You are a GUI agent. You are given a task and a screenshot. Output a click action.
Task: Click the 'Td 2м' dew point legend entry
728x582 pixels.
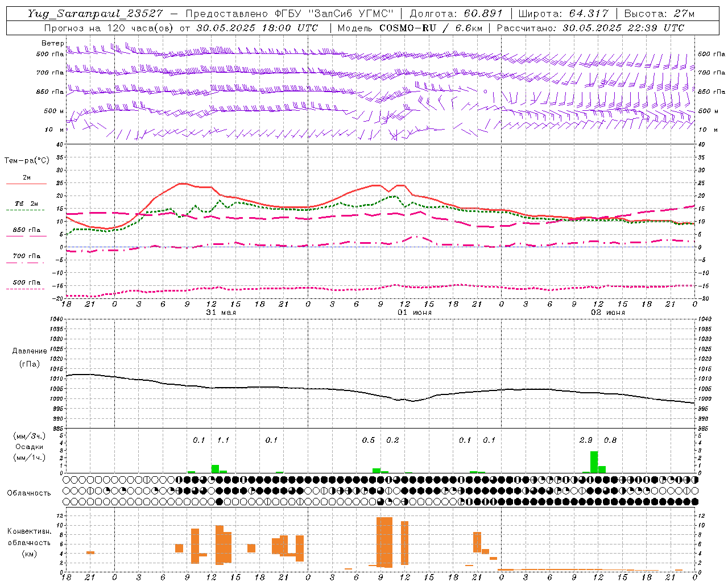click(27, 203)
